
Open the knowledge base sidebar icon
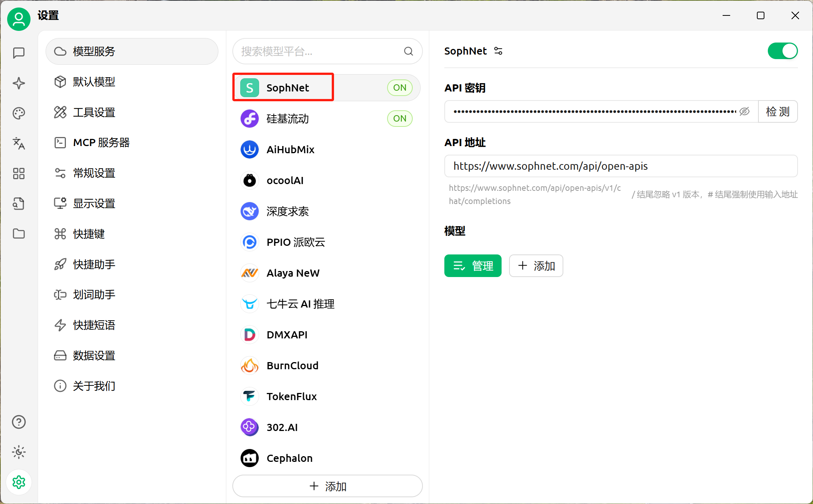tap(19, 203)
